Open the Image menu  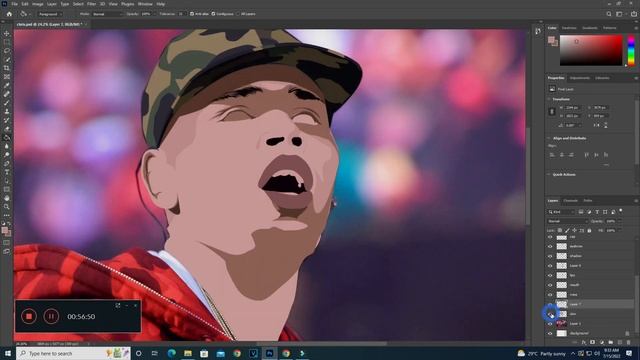(x=38, y=4)
